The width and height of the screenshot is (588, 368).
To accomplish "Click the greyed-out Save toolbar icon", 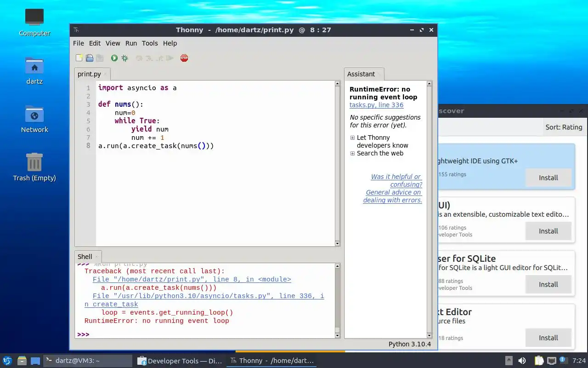I will point(100,58).
